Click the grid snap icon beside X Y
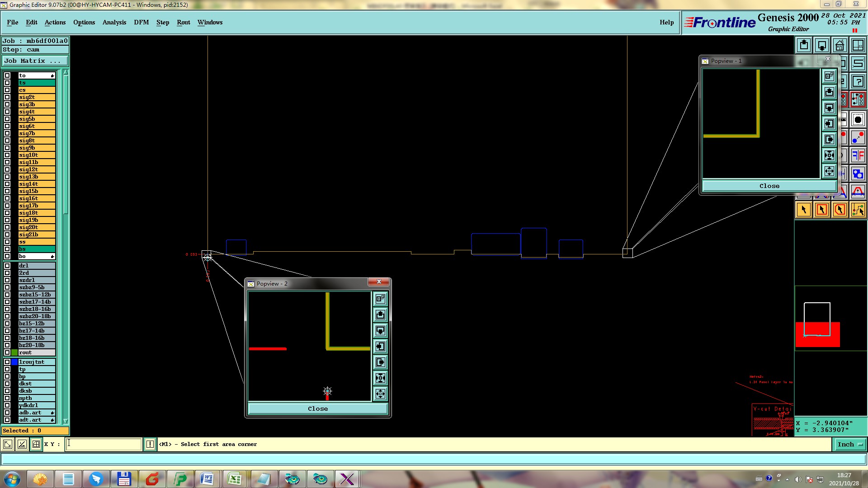 (x=36, y=444)
